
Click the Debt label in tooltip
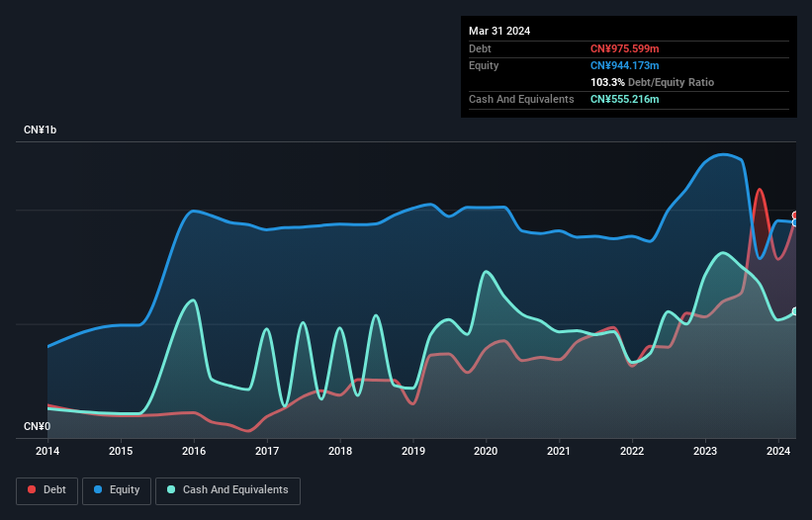click(x=480, y=48)
